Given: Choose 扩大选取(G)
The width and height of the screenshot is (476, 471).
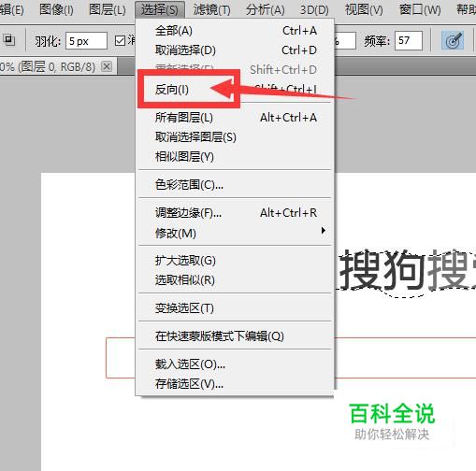Looking at the screenshot, I should (x=236, y=261).
